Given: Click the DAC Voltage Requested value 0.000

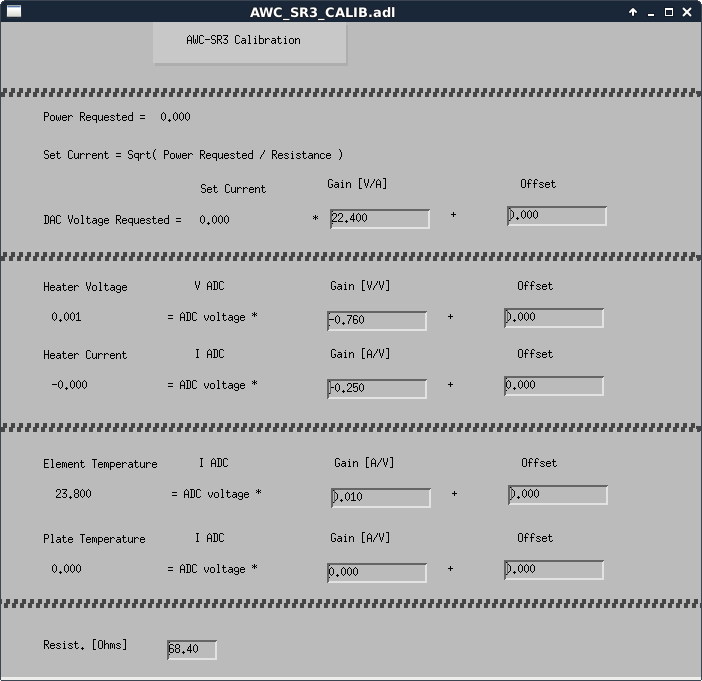Looking at the screenshot, I should (214, 220).
